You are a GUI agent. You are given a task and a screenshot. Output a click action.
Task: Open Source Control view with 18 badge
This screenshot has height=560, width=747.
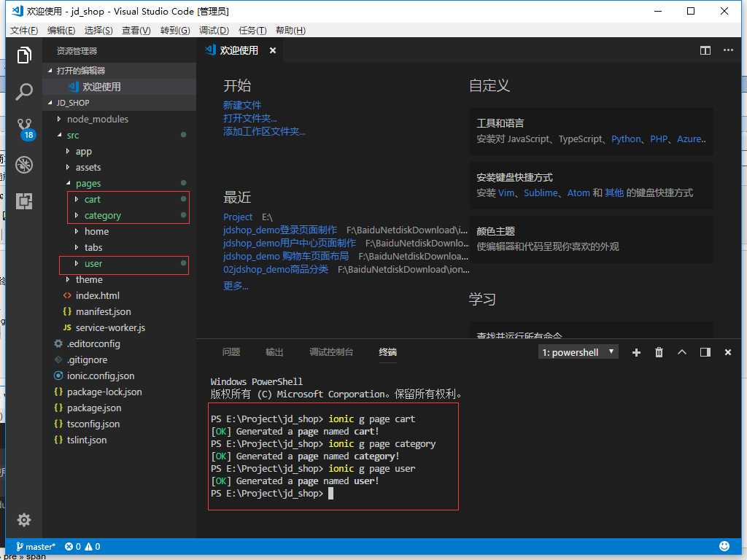[x=25, y=128]
